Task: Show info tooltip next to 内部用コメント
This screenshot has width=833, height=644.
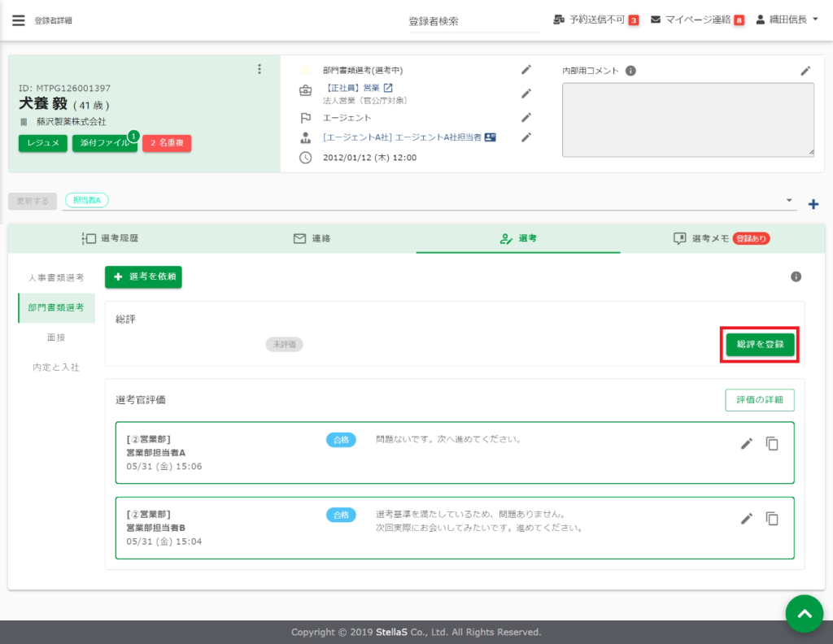Action: tap(630, 71)
